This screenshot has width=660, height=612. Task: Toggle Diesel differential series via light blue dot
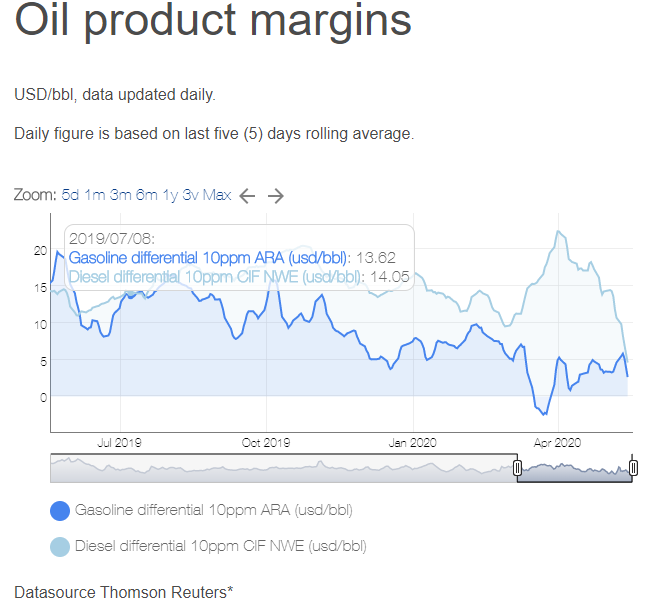(x=60, y=547)
